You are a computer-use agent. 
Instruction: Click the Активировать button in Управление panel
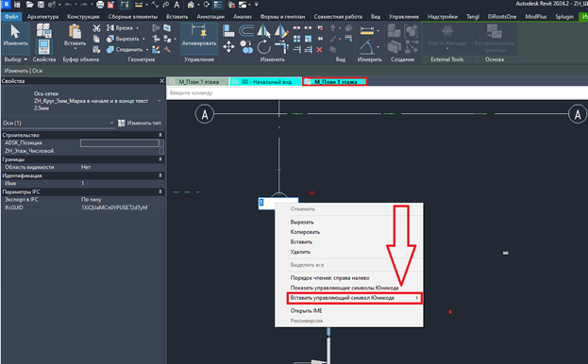pos(199,40)
